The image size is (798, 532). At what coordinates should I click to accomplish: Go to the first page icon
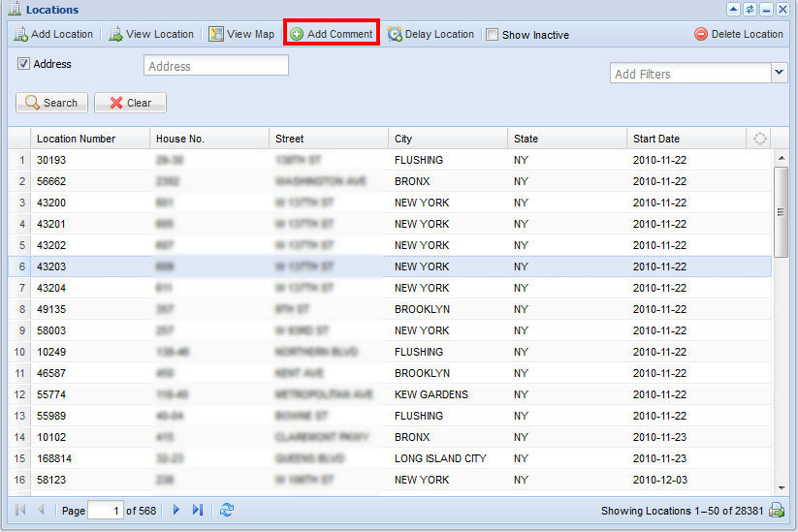(21, 510)
